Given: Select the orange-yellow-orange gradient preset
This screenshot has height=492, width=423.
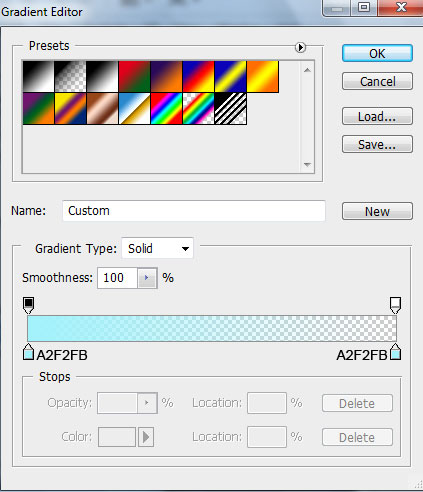Looking at the screenshot, I should 263,76.
